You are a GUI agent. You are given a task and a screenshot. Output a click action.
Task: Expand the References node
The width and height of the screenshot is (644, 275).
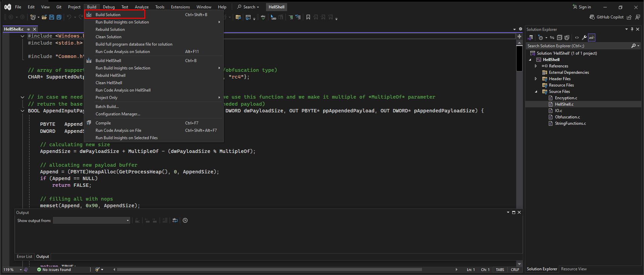pyautogui.click(x=536, y=66)
